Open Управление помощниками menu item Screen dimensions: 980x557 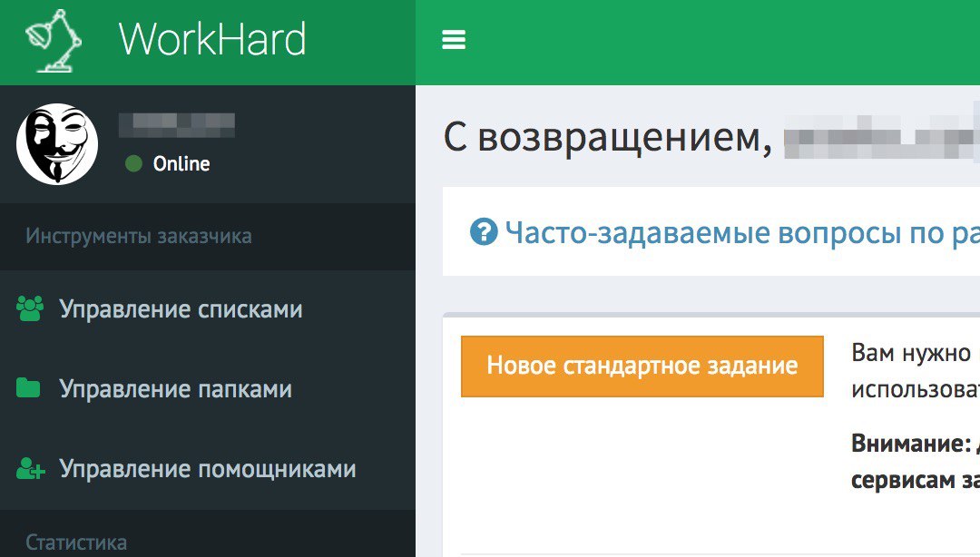[208, 468]
